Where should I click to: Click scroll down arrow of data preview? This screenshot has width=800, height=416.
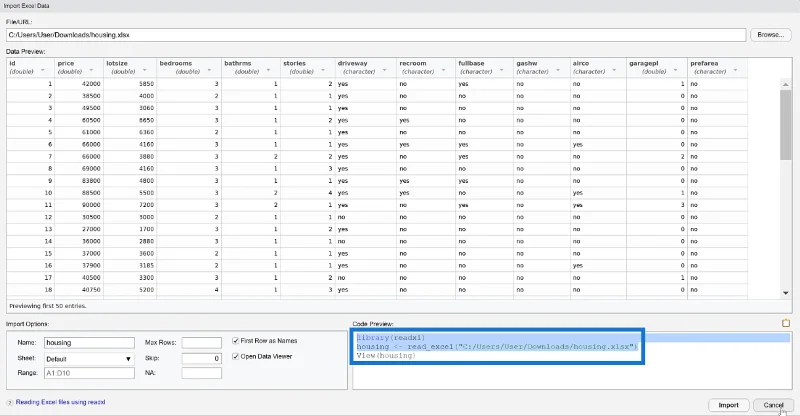click(x=785, y=293)
